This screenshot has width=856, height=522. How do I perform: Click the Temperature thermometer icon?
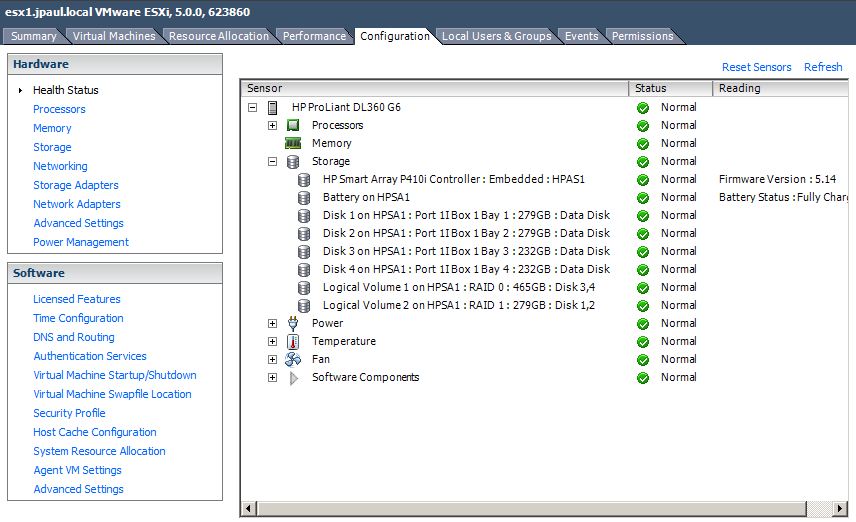pos(293,342)
